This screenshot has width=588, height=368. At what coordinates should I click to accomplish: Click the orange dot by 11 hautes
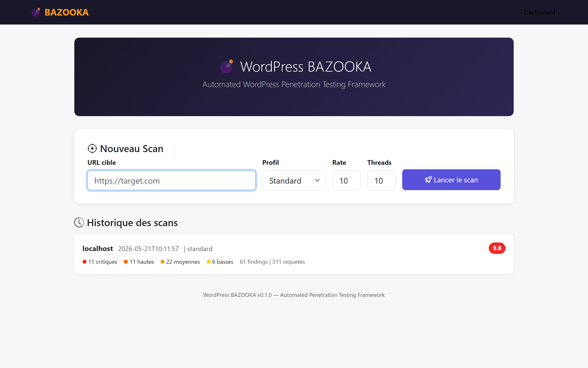pos(126,262)
